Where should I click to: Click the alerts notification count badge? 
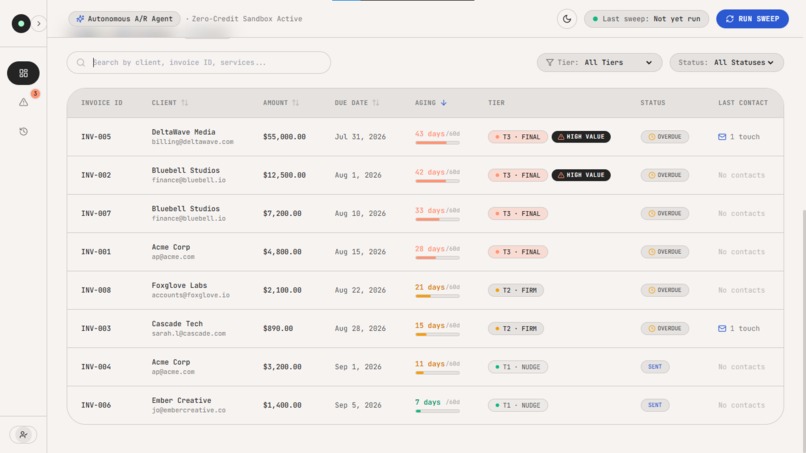click(x=35, y=94)
